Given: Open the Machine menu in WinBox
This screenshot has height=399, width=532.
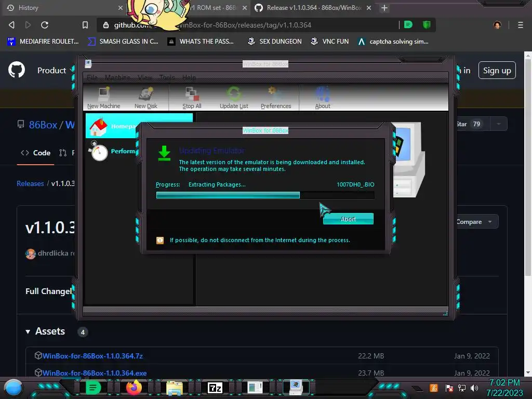Looking at the screenshot, I should point(117,77).
